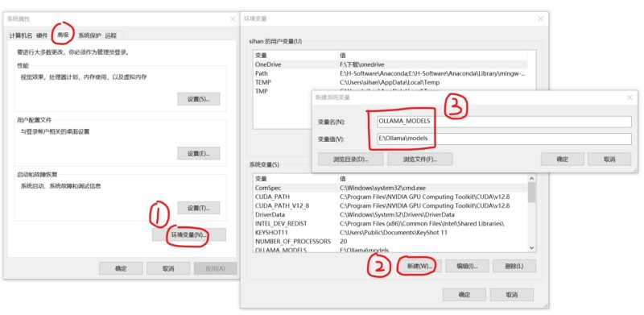Select the DriverData system variable row
The image size is (644, 315).
390,214
